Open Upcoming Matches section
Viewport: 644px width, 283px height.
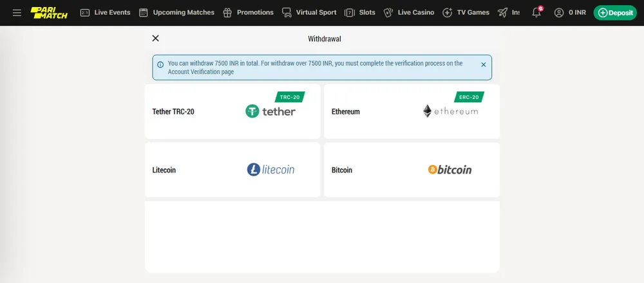[x=184, y=13]
